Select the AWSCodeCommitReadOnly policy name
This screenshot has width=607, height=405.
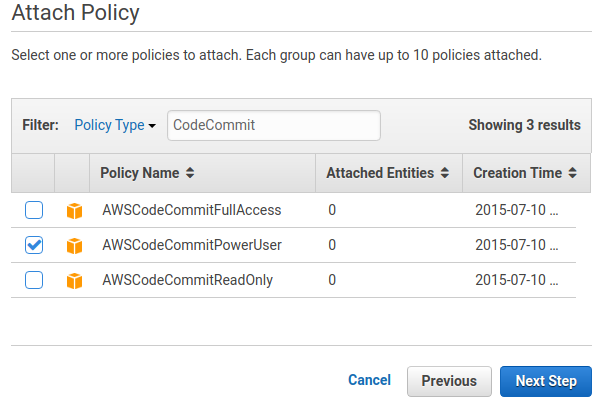click(x=187, y=280)
